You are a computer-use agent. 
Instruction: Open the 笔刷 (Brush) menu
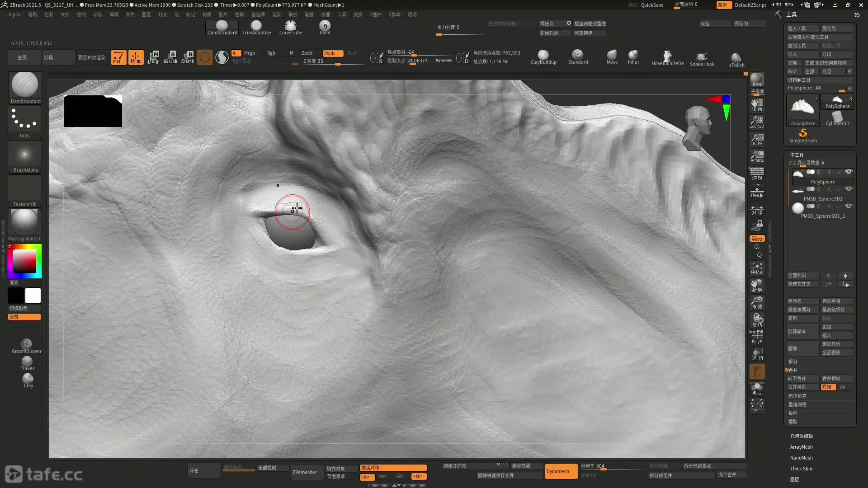[33, 14]
